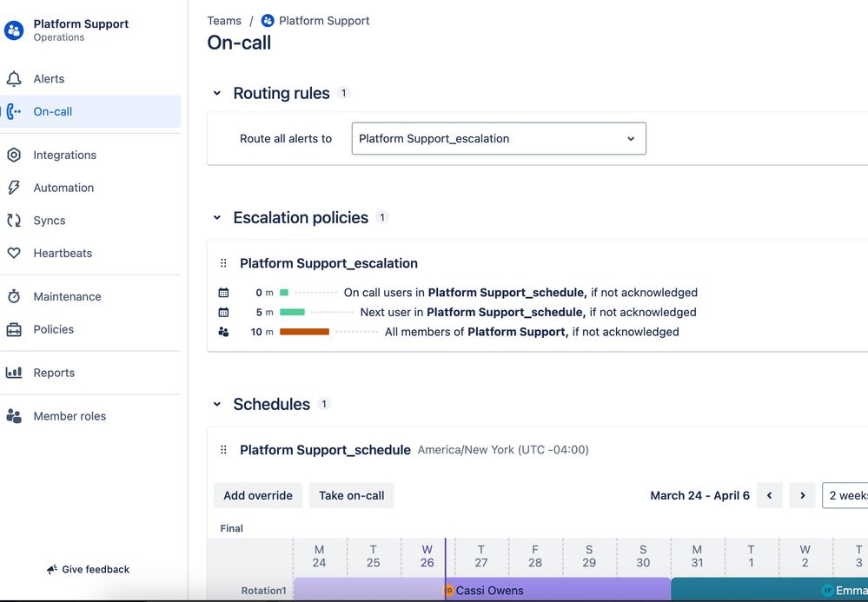Viewport: 868px width, 602px height.
Task: Click the Platform Support team avatar icon in sidebar
Action: tap(14, 30)
